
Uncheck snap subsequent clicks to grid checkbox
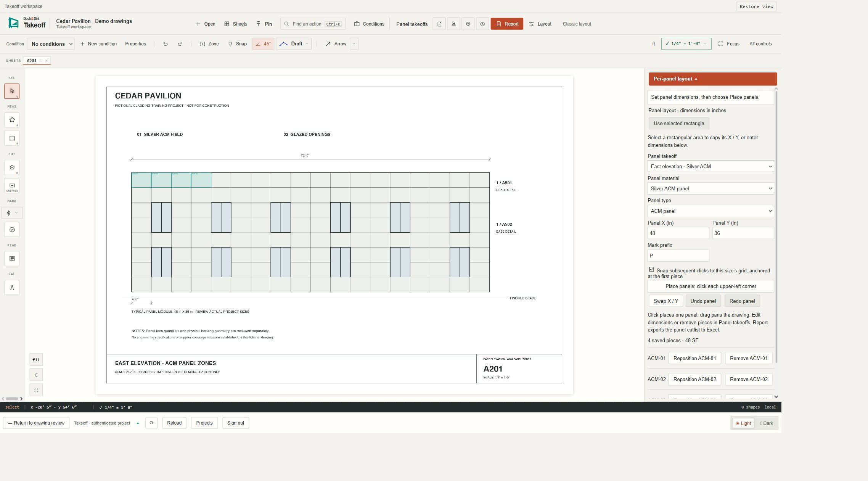[651, 269]
